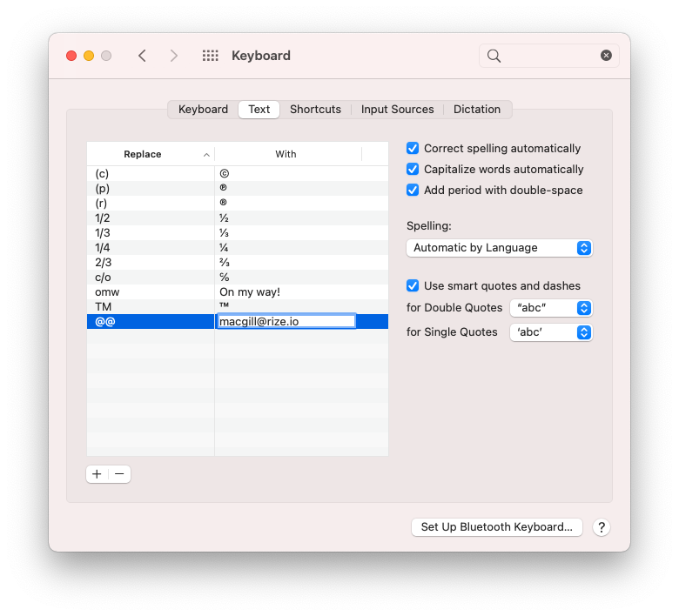Click the © symbol in With column
The width and height of the screenshot is (679, 616).
pyautogui.click(x=225, y=174)
